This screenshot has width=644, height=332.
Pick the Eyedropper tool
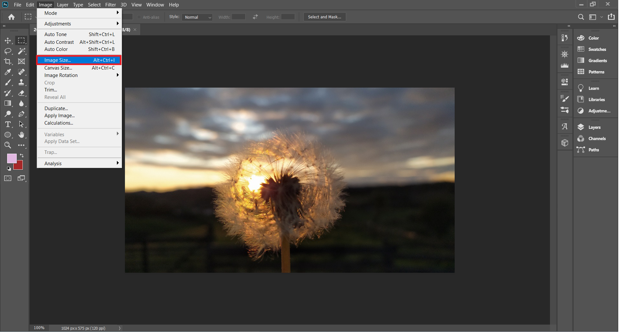(x=8, y=72)
